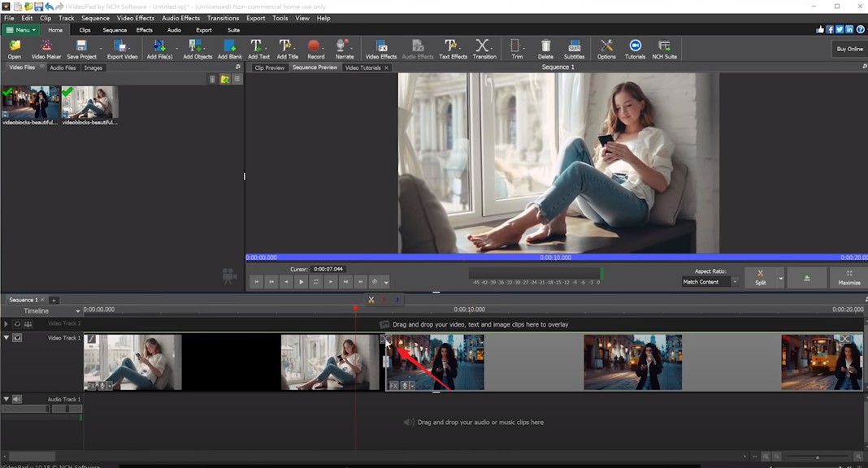The image size is (868, 468).
Task: Open the Transitions menu
Action: coord(223,18)
